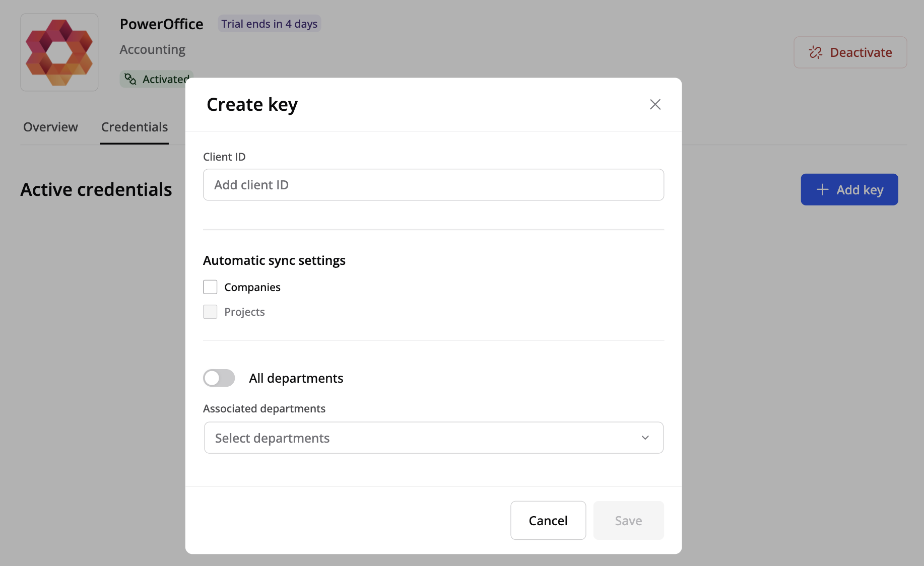The width and height of the screenshot is (924, 566).
Task: Click the Add key button
Action: 849,190
